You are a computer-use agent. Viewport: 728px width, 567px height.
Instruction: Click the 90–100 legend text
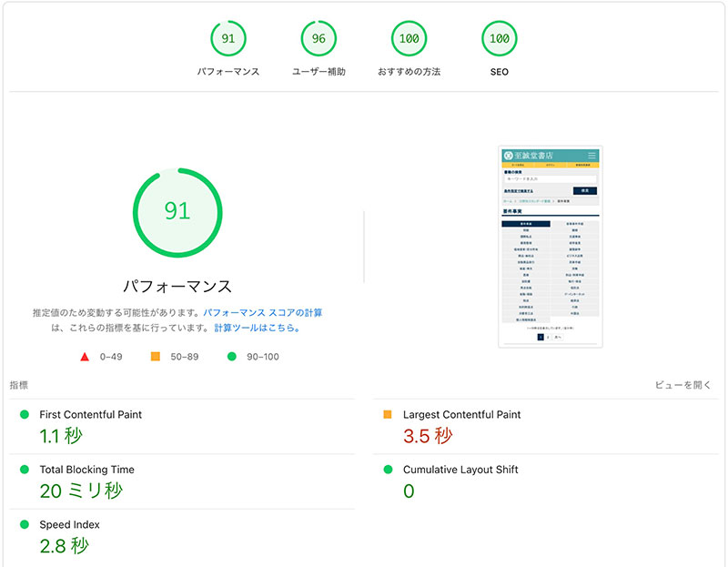(263, 357)
